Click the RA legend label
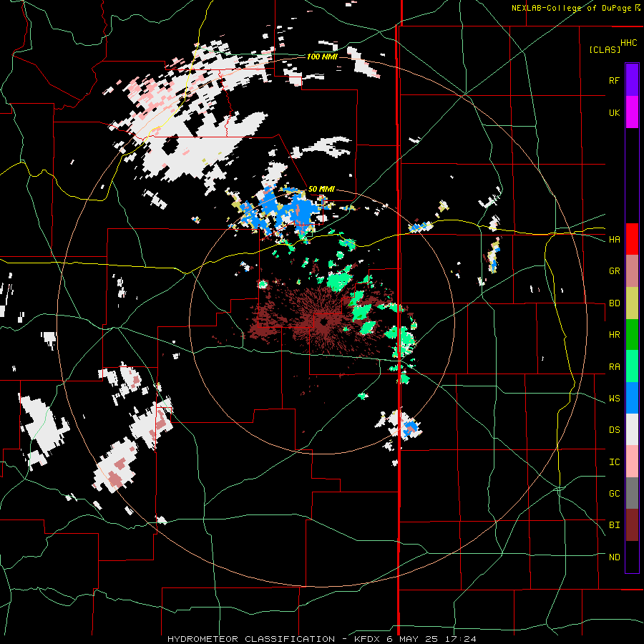 (614, 367)
